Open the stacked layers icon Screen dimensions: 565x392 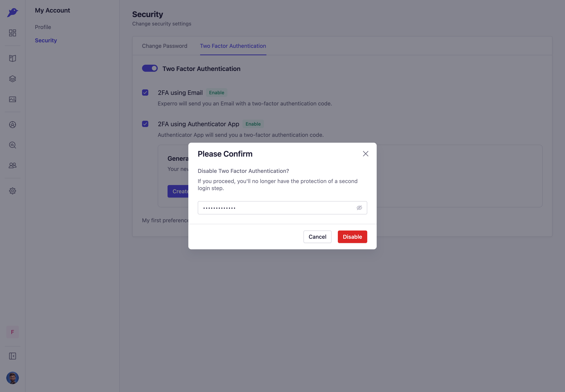click(x=13, y=79)
